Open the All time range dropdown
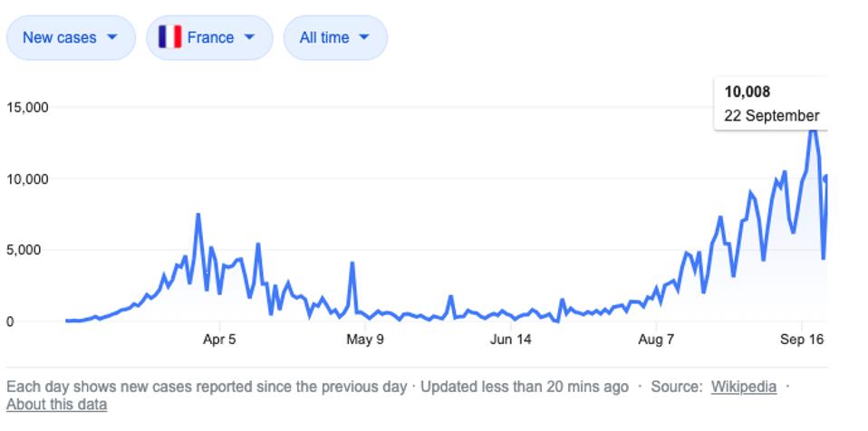The image size is (868, 431). pyautogui.click(x=335, y=38)
